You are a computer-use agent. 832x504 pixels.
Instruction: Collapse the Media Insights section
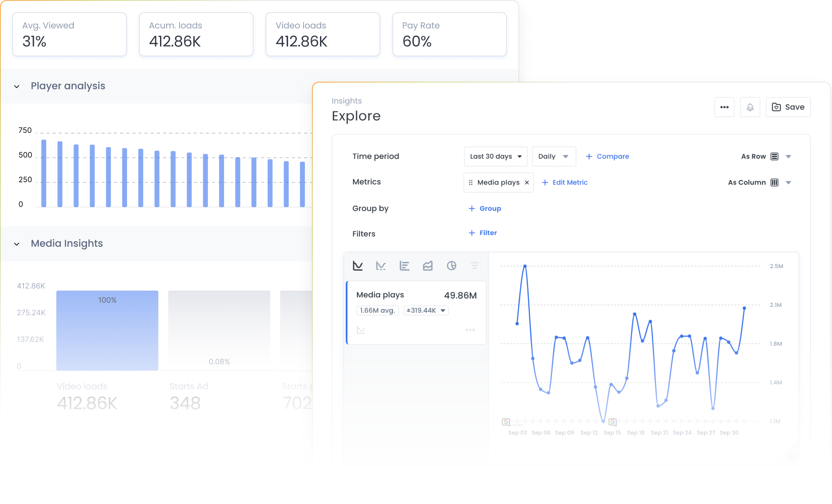(x=17, y=244)
